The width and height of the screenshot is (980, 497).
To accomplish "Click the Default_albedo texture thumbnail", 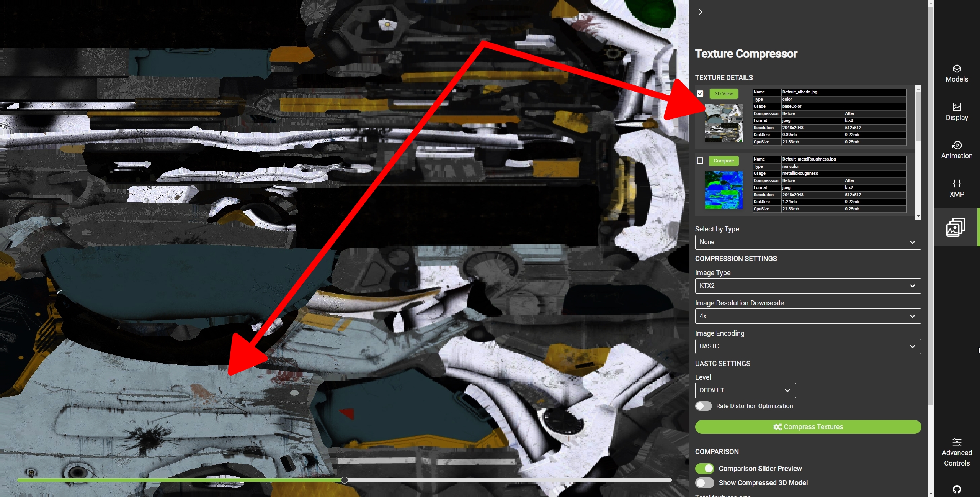I will (x=723, y=123).
